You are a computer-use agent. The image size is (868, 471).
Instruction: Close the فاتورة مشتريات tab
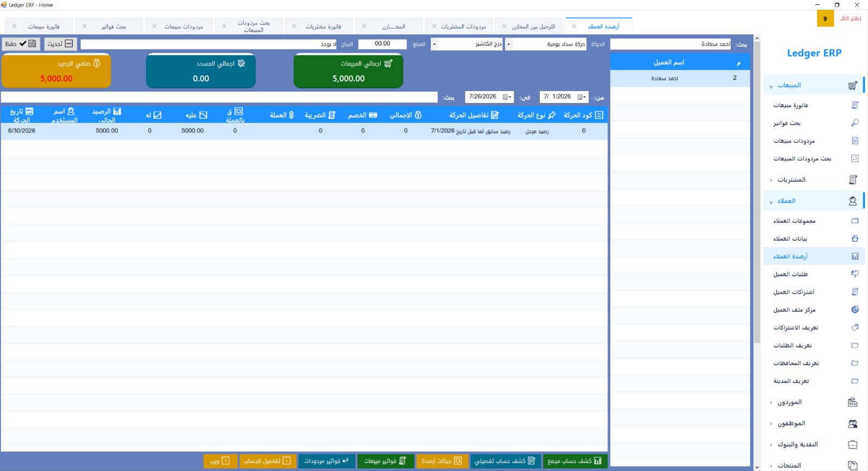tap(295, 27)
